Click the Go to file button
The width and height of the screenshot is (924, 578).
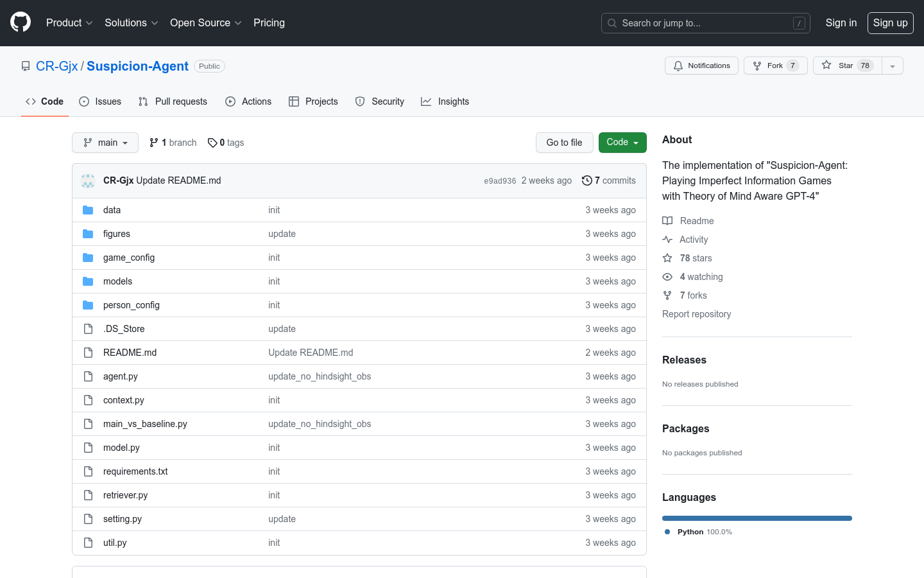tap(565, 143)
